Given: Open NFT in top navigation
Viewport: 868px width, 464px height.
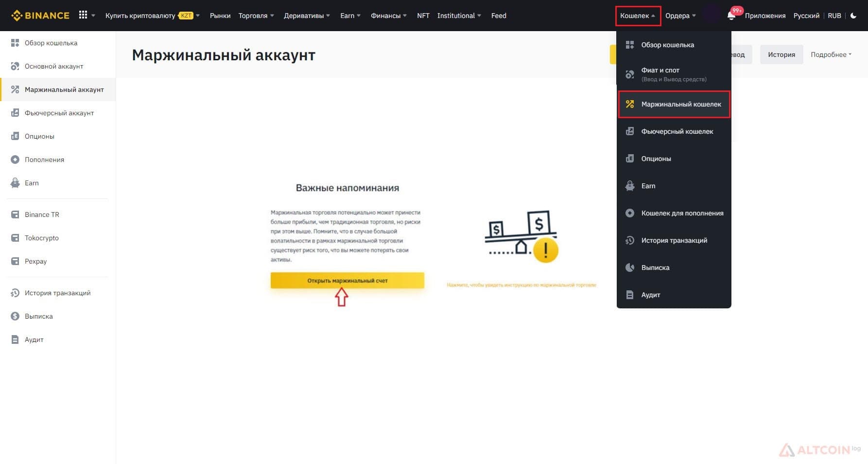Looking at the screenshot, I should point(423,16).
